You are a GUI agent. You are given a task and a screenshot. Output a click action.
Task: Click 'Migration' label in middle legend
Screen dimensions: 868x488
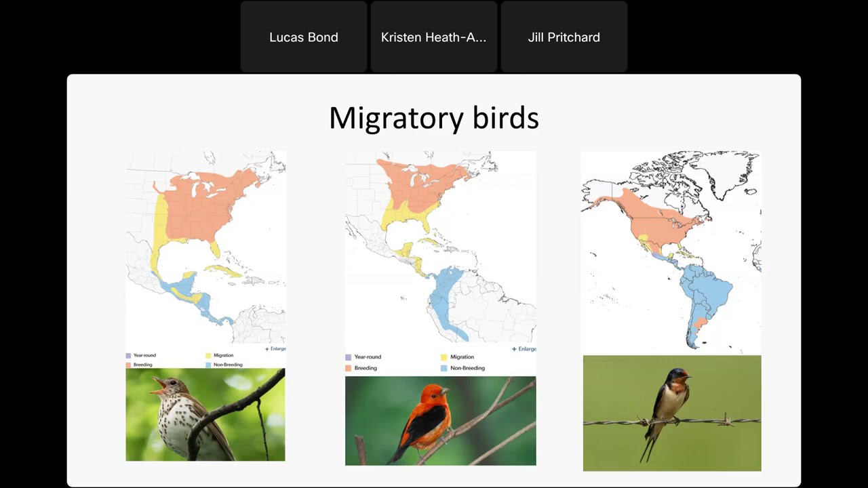click(x=462, y=357)
